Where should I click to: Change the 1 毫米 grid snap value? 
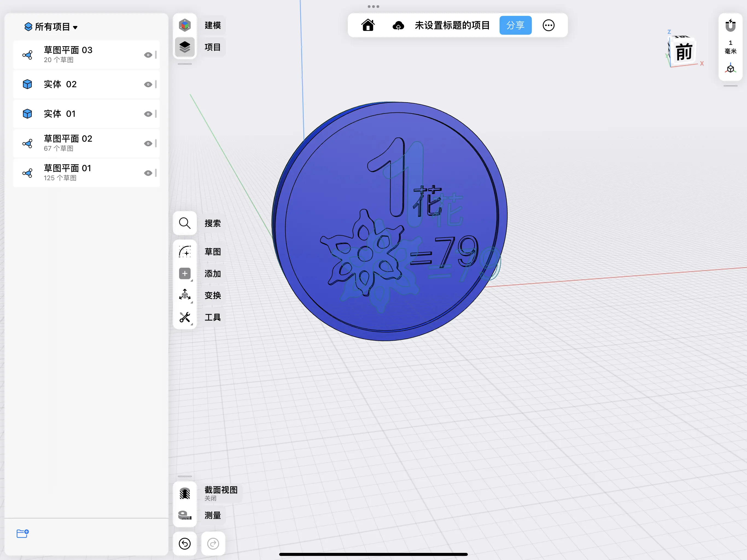click(730, 47)
